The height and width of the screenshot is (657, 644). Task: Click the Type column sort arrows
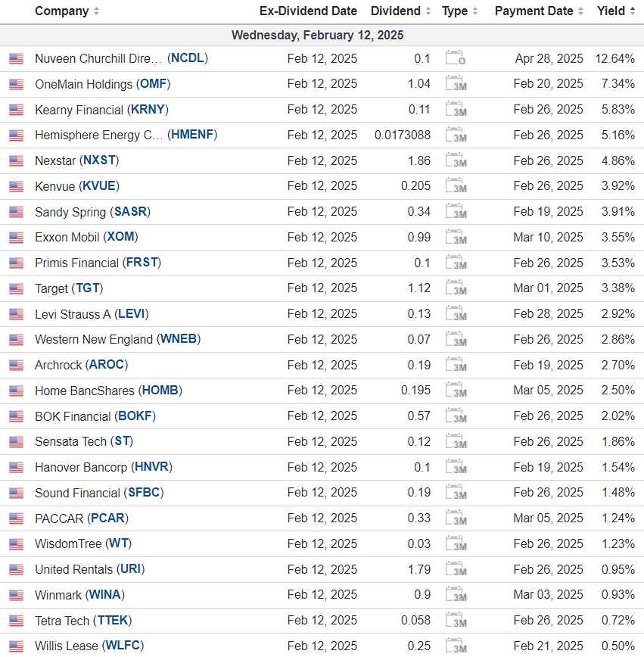pyautogui.click(x=475, y=11)
